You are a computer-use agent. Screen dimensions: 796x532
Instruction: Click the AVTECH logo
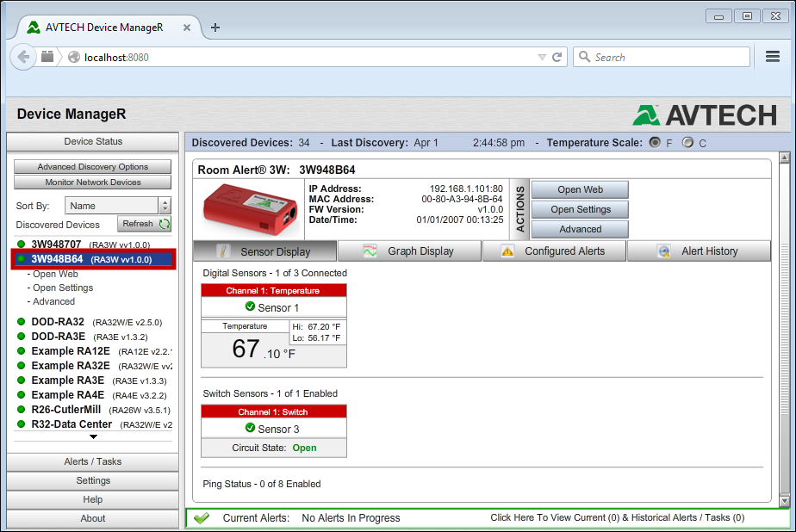(x=706, y=114)
